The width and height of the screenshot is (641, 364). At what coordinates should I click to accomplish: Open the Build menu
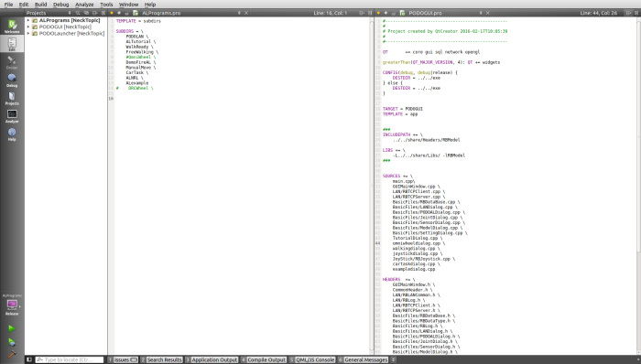coord(40,5)
